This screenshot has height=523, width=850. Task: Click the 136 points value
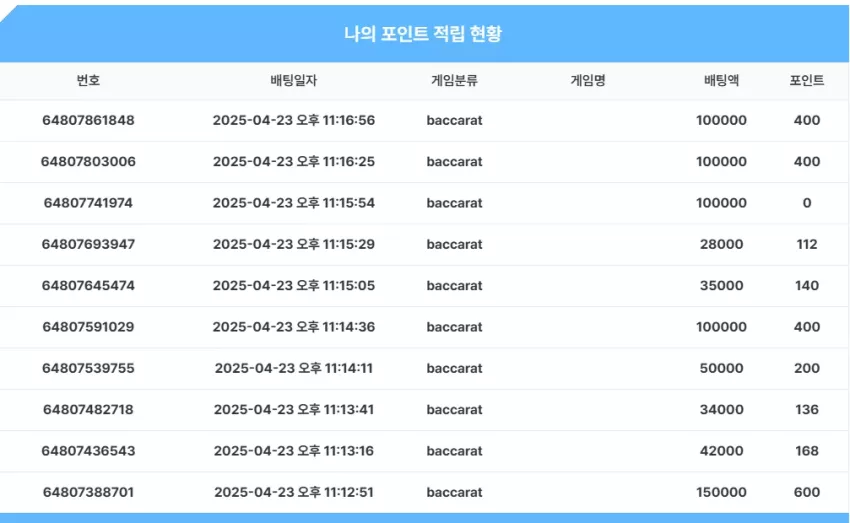click(x=807, y=409)
